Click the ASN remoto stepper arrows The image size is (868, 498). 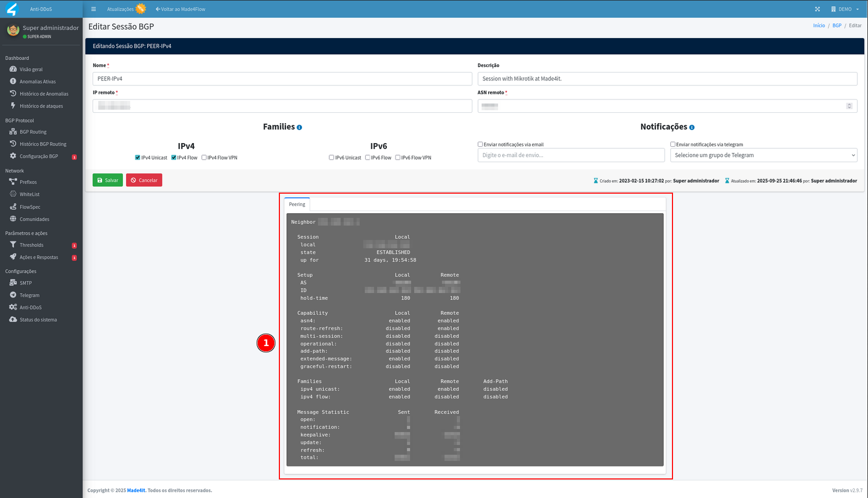[849, 106]
